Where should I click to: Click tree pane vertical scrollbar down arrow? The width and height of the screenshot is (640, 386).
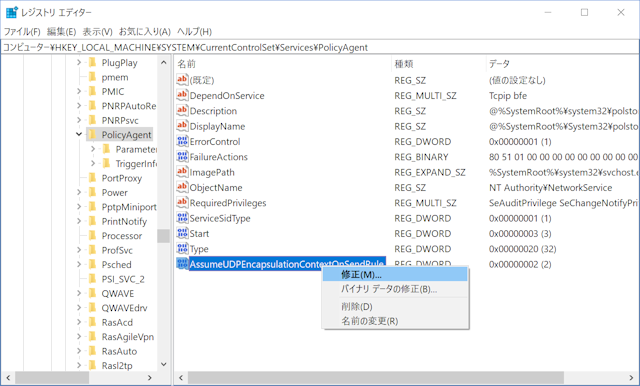164,364
